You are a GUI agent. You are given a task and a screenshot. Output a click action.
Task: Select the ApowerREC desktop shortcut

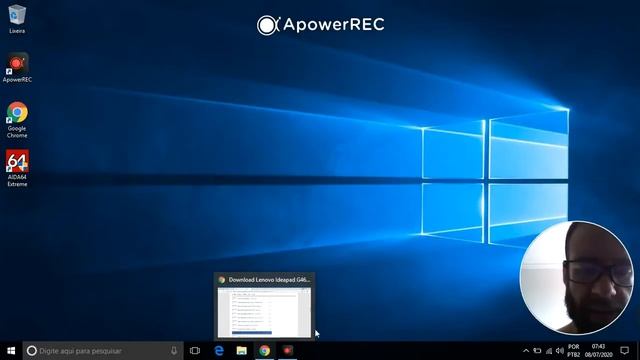[17, 67]
